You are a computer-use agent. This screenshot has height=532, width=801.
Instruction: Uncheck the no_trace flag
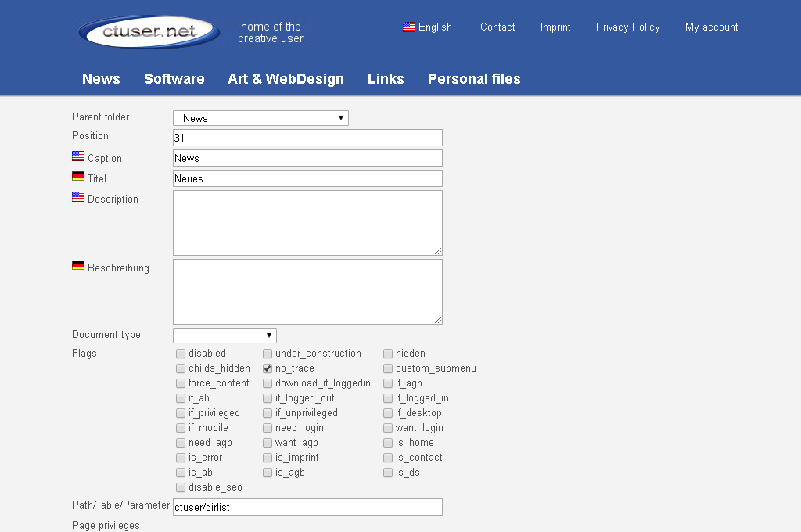pos(268,368)
